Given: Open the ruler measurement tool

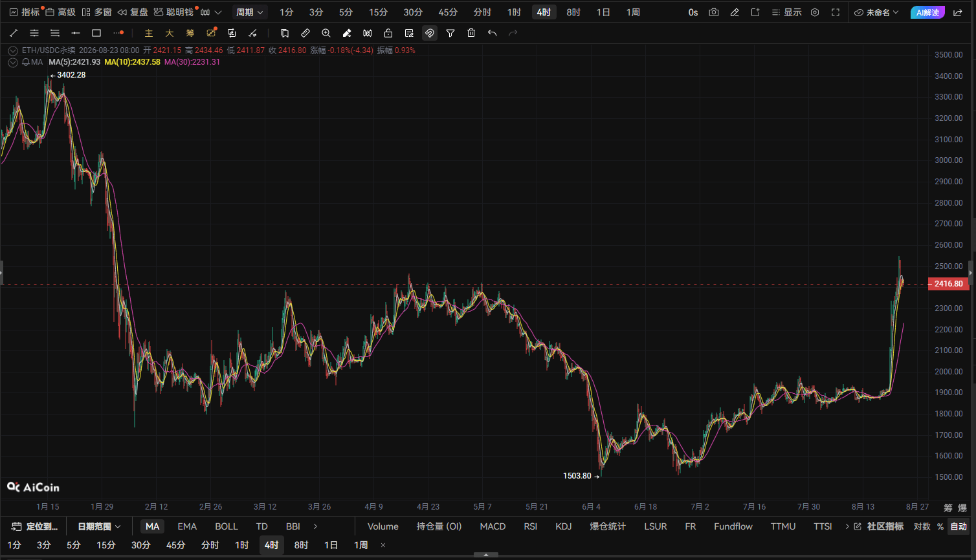Looking at the screenshot, I should click(305, 33).
